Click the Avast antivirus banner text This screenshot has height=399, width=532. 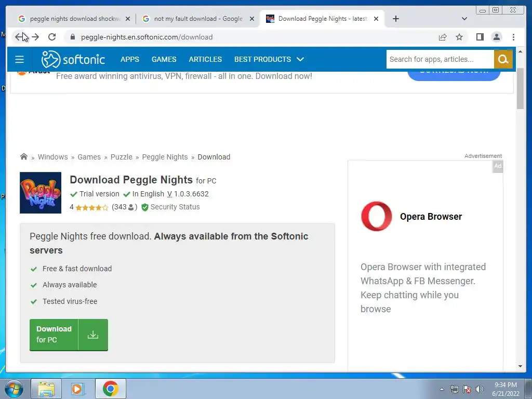click(x=184, y=76)
